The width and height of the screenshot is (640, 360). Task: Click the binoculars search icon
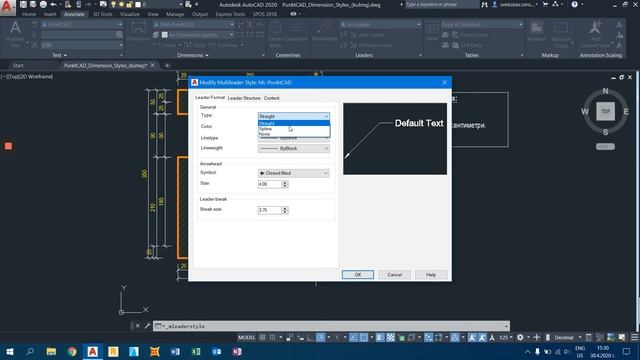[484, 4]
